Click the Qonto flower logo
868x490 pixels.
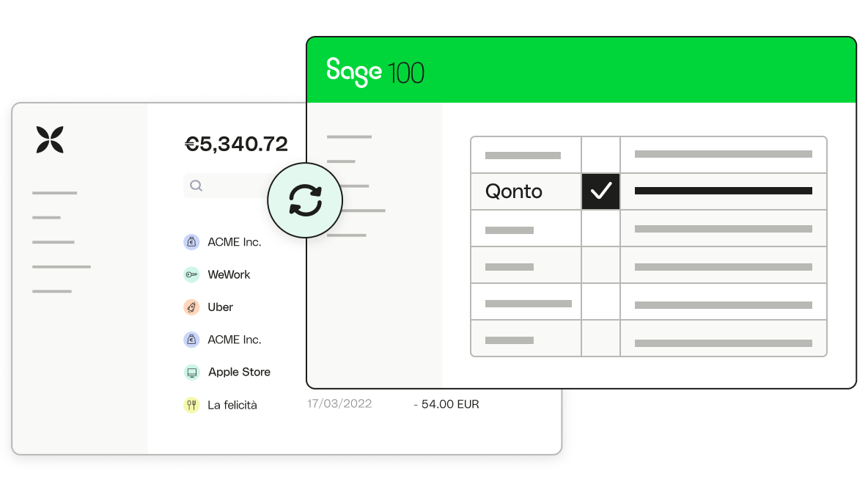[50, 139]
